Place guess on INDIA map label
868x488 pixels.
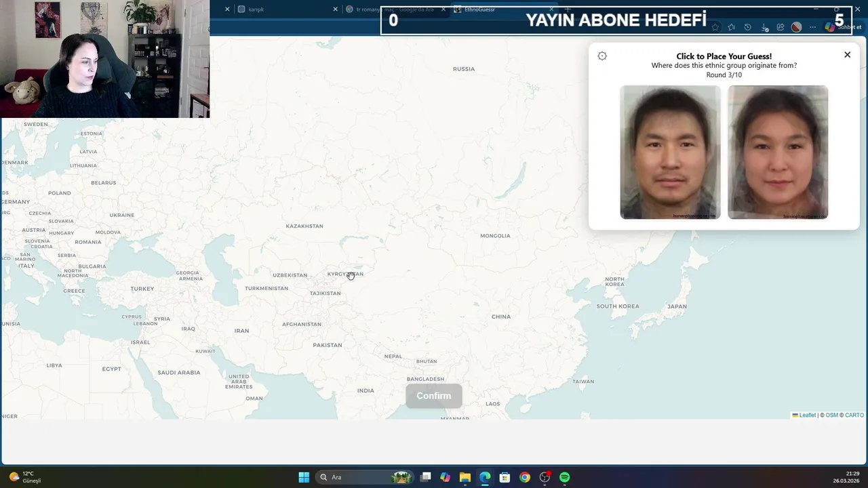pyautogui.click(x=366, y=390)
